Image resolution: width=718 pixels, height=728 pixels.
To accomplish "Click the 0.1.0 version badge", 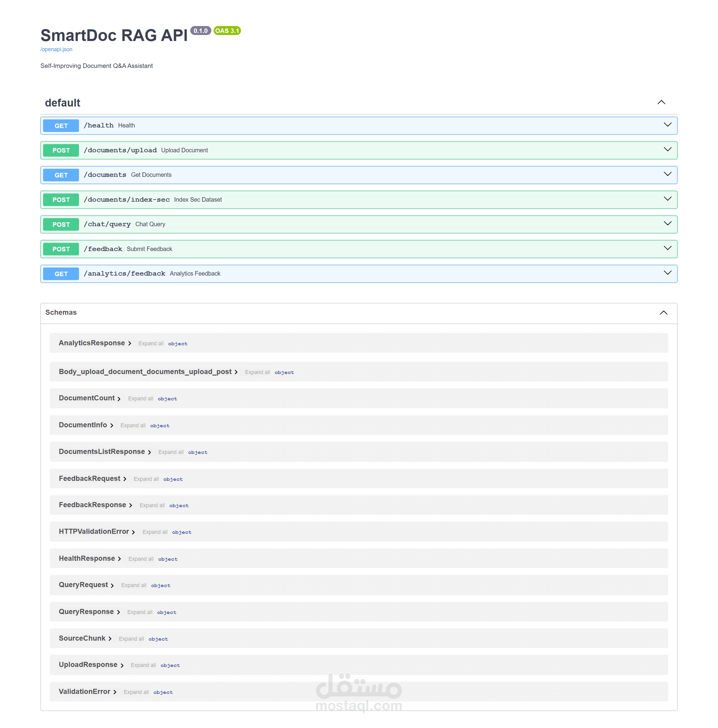I will (x=201, y=31).
